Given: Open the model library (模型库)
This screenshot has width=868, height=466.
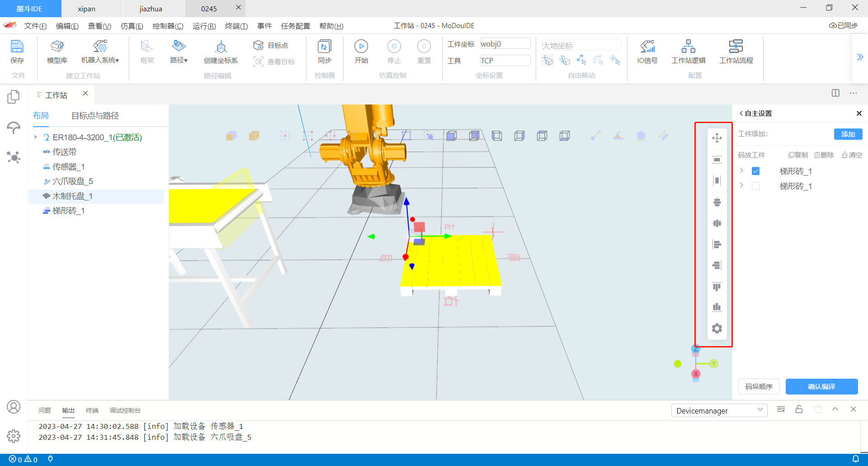Looking at the screenshot, I should click(57, 52).
